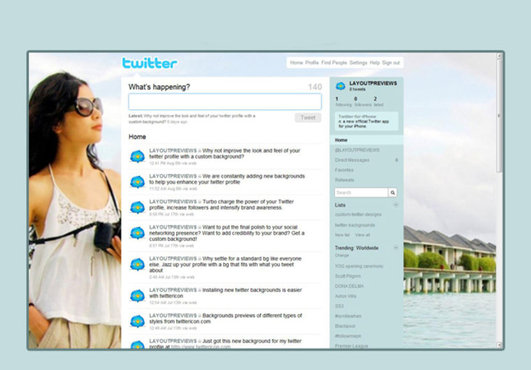This screenshot has width=531, height=370.
Task: Click 'View all' under Lists
Action: click(362, 235)
